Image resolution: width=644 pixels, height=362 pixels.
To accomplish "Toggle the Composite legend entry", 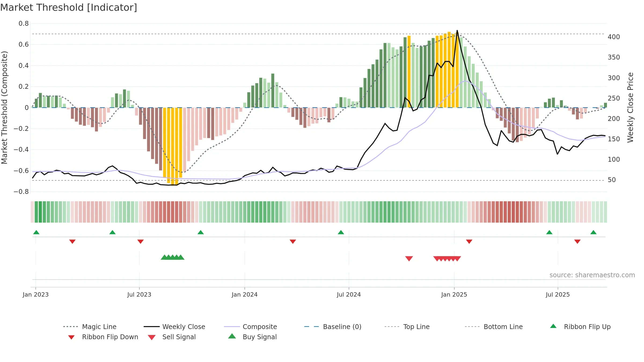I will click(250, 327).
